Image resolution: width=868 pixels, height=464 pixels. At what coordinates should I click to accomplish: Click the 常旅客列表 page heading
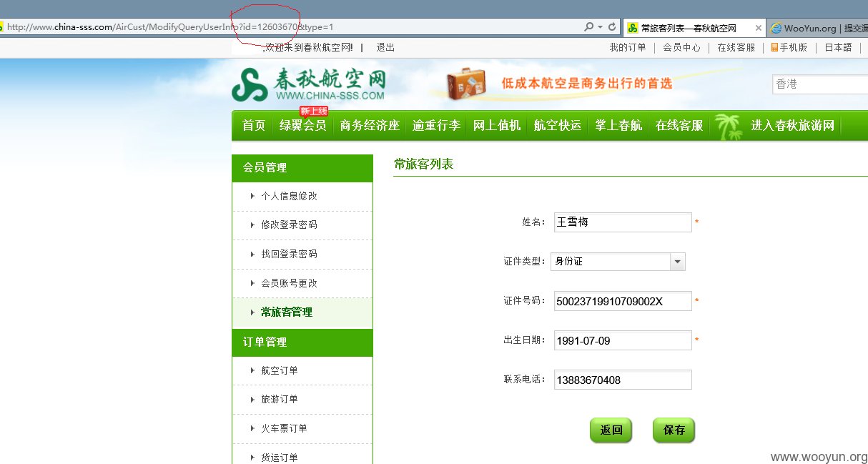tap(423, 164)
